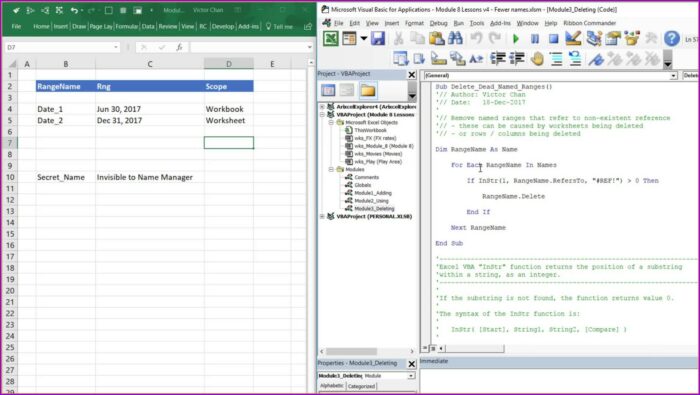Image resolution: width=700 pixels, height=395 pixels.
Task: Click the Indent icon in VBA Edit toolbar
Action: coord(497,58)
